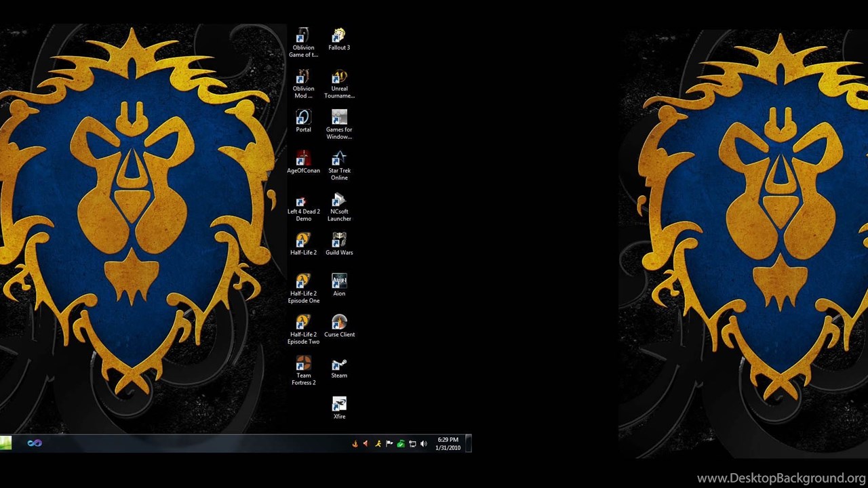Launch the Aion desktop shortcut
Viewport: 868px width, 488px height.
[x=339, y=285]
